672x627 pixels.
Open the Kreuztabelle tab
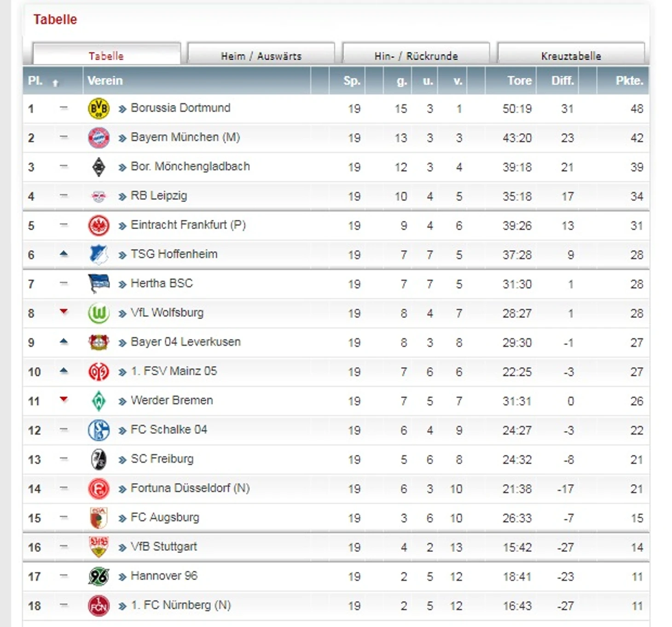click(571, 56)
